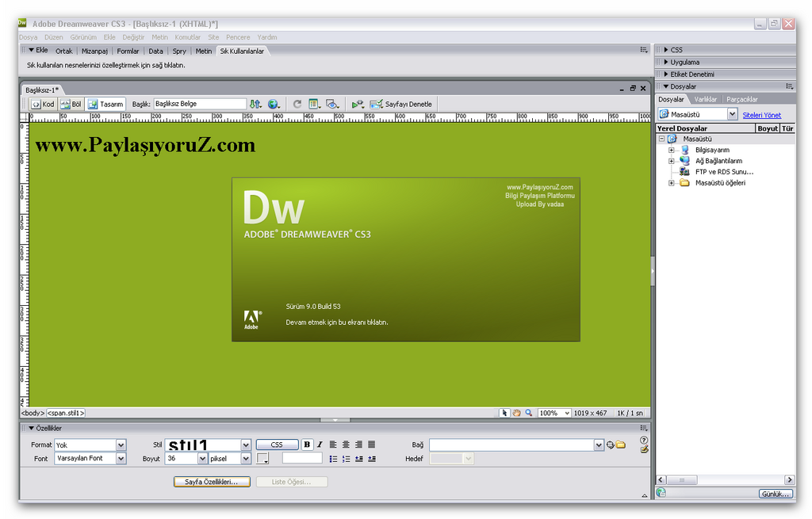Click the Başlık title input field
Screen dimensions: 812x519
199,104
